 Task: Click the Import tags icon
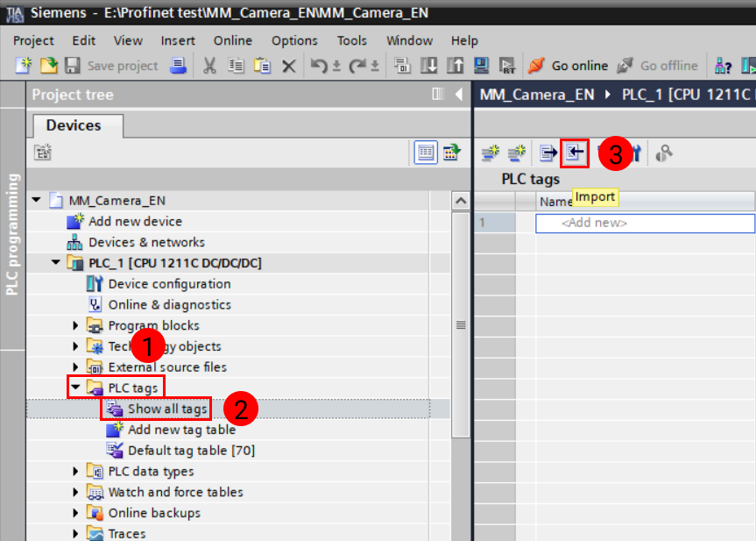point(575,153)
